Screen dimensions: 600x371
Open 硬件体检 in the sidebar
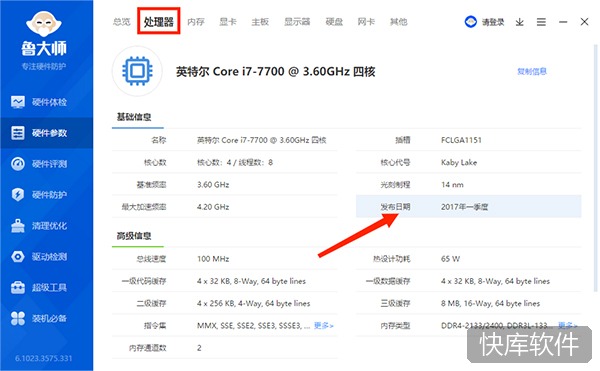tap(39, 102)
